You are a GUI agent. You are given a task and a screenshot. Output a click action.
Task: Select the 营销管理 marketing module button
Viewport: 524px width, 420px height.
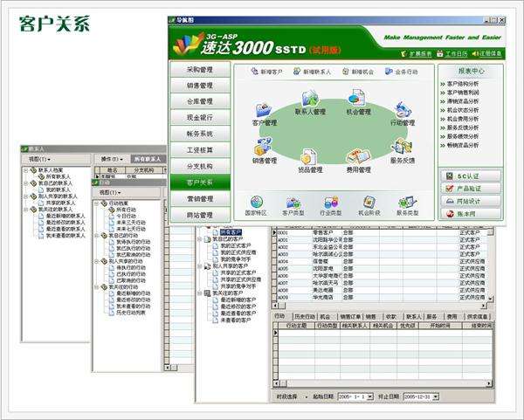[x=200, y=199]
